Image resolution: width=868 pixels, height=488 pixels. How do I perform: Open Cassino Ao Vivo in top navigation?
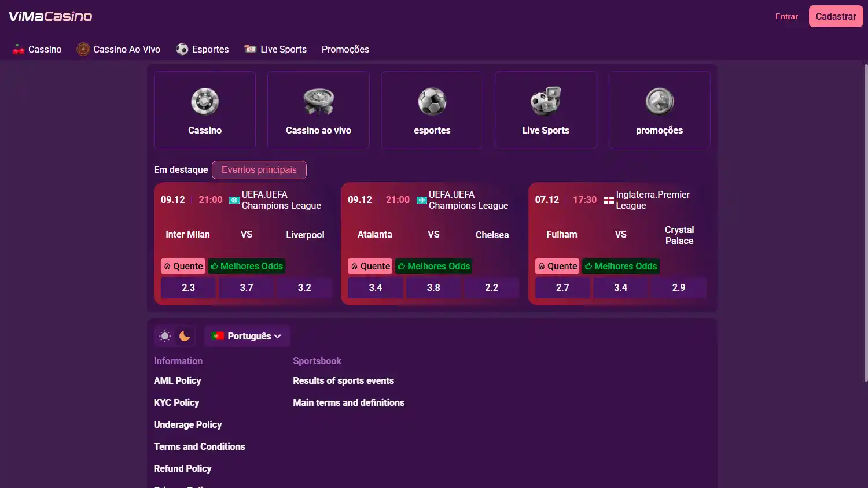click(119, 49)
